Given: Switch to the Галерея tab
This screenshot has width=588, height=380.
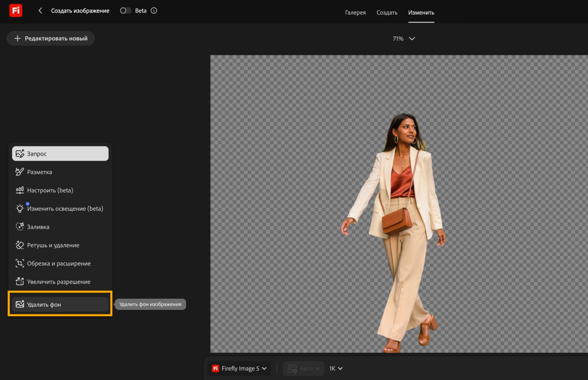Looking at the screenshot, I should [x=355, y=13].
